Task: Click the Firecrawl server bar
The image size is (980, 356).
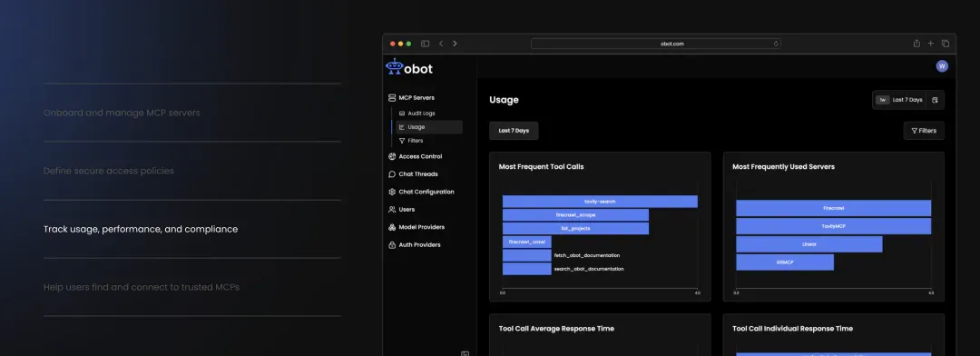Action: [x=834, y=208]
